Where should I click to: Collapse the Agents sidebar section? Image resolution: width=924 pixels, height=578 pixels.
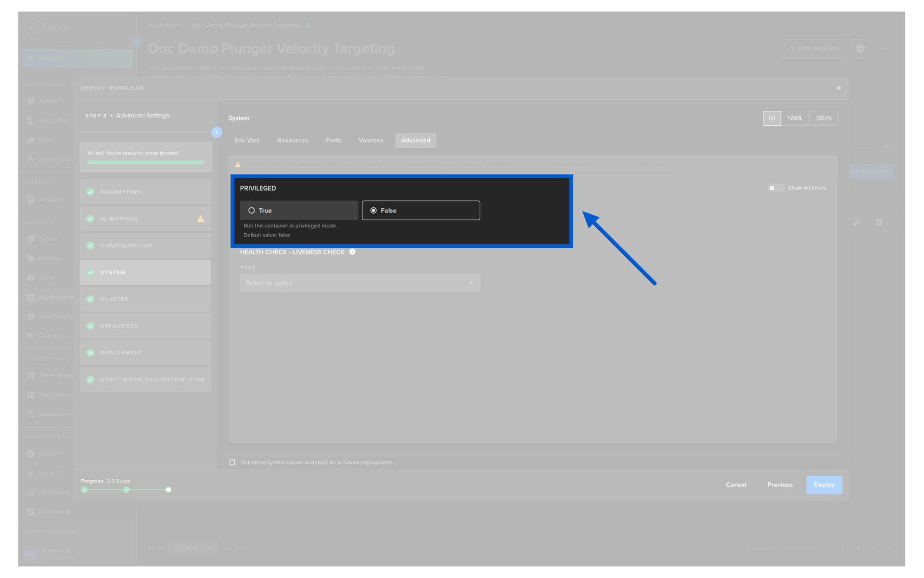coord(43,183)
